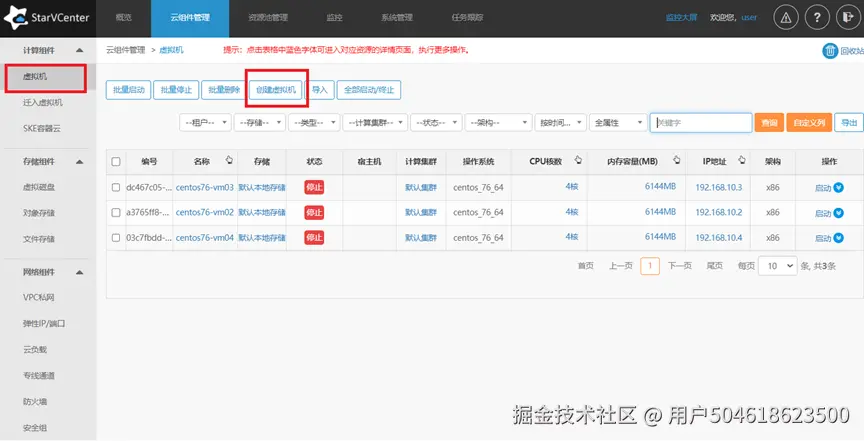
Task: Click the alert warning icon in header
Action: tap(786, 18)
